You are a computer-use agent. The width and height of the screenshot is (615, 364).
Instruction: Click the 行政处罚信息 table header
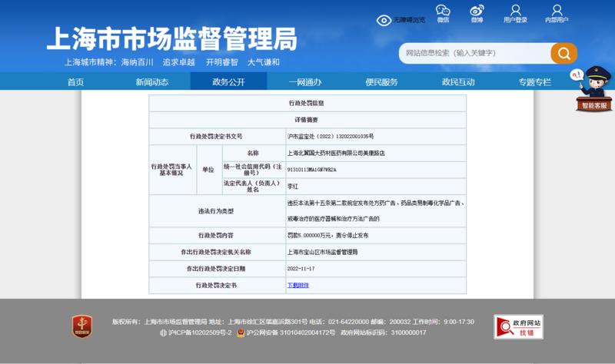(306, 103)
